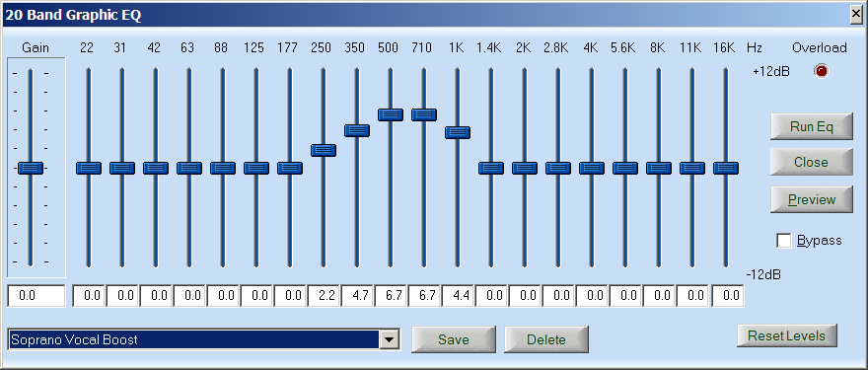Click the Gain slider handle
The image size is (868, 370).
pyautogui.click(x=31, y=168)
